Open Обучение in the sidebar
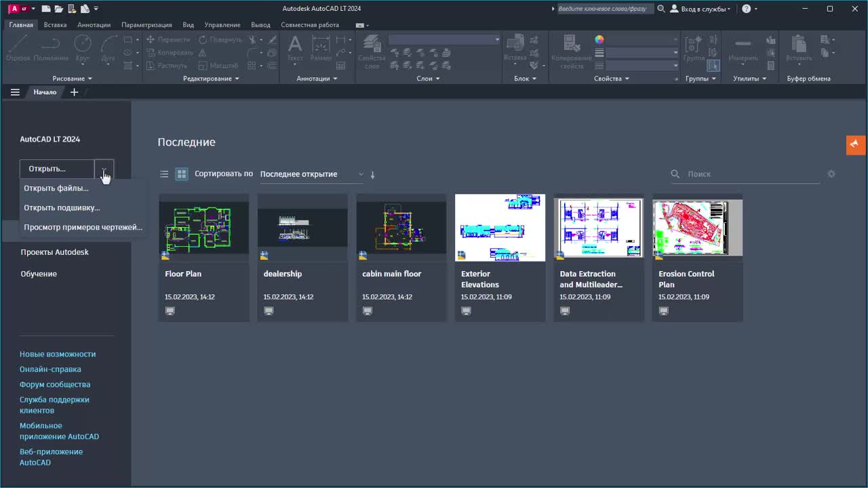The width and height of the screenshot is (868, 488). (39, 274)
